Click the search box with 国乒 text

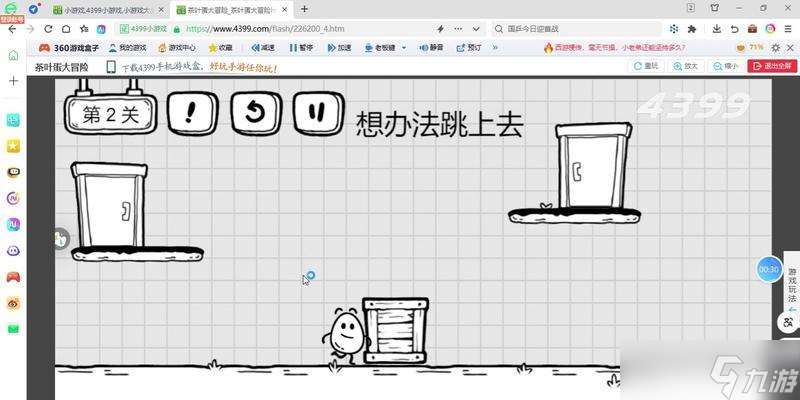coord(577,29)
